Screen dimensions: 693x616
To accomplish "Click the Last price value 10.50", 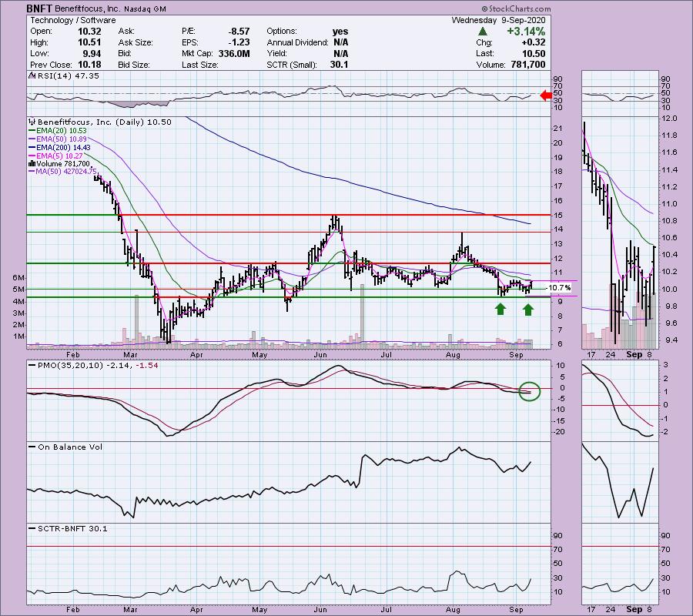I will click(534, 53).
